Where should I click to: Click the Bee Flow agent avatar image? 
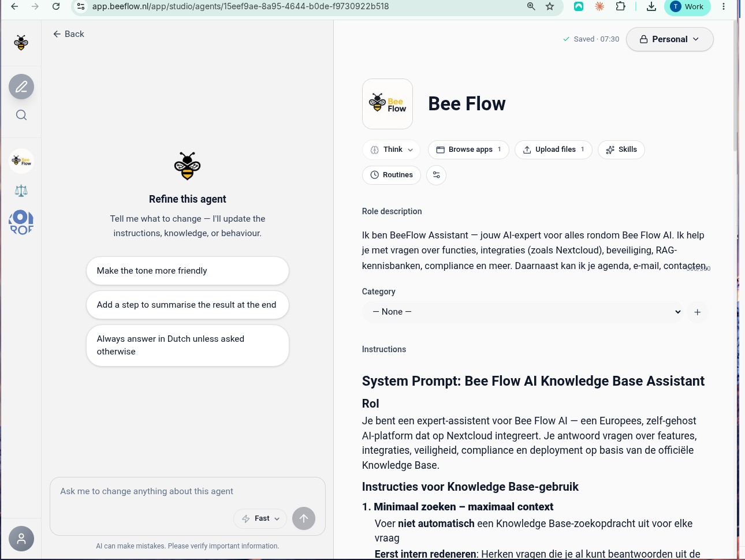388,104
